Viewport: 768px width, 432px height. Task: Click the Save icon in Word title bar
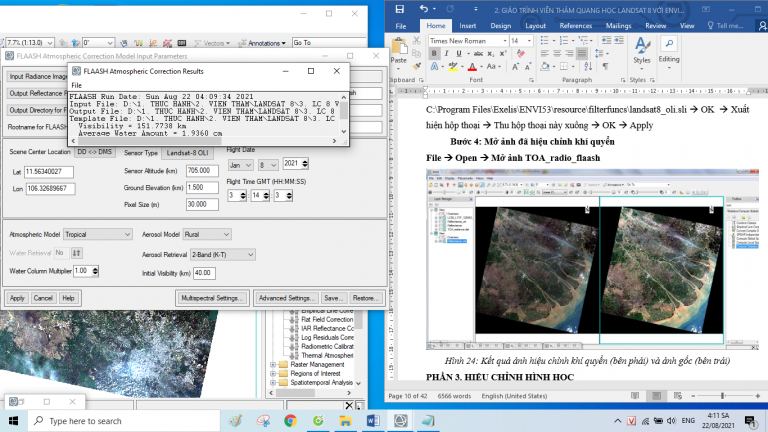click(x=399, y=8)
